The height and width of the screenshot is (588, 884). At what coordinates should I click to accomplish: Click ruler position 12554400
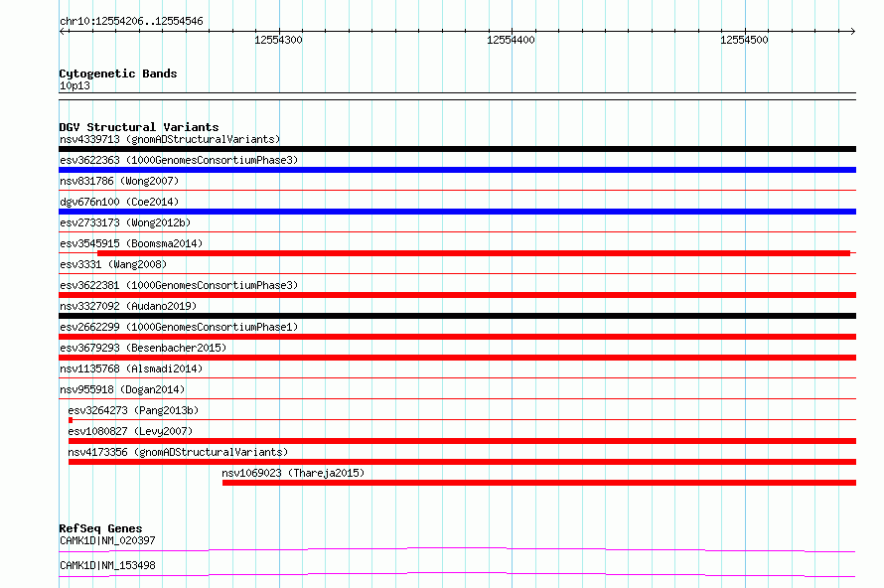(511, 40)
